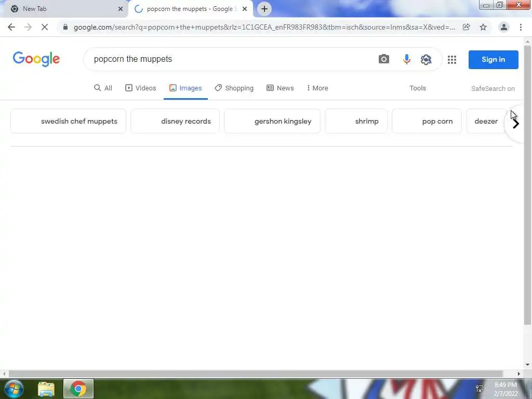Click the Chrome taskbar icon

click(x=78, y=389)
